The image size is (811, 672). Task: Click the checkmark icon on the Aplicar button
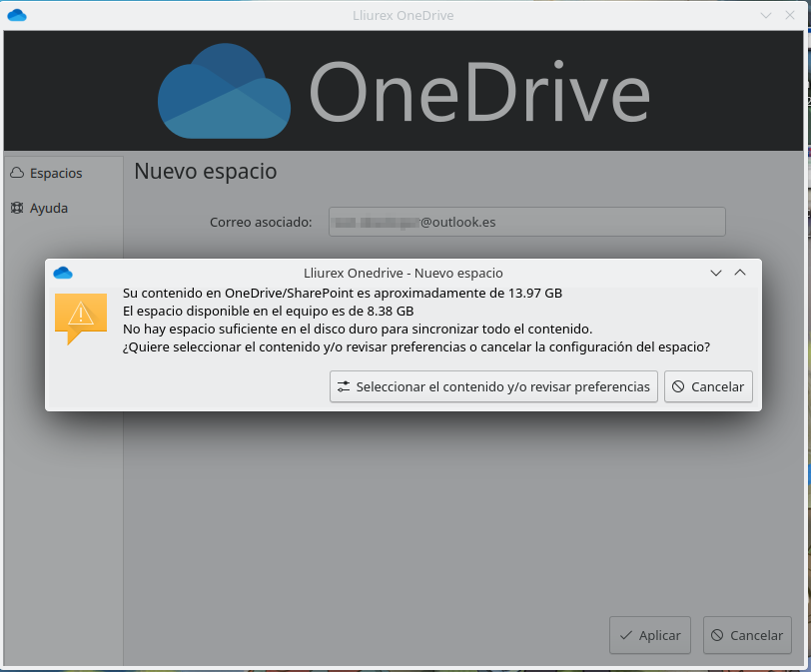coord(625,635)
